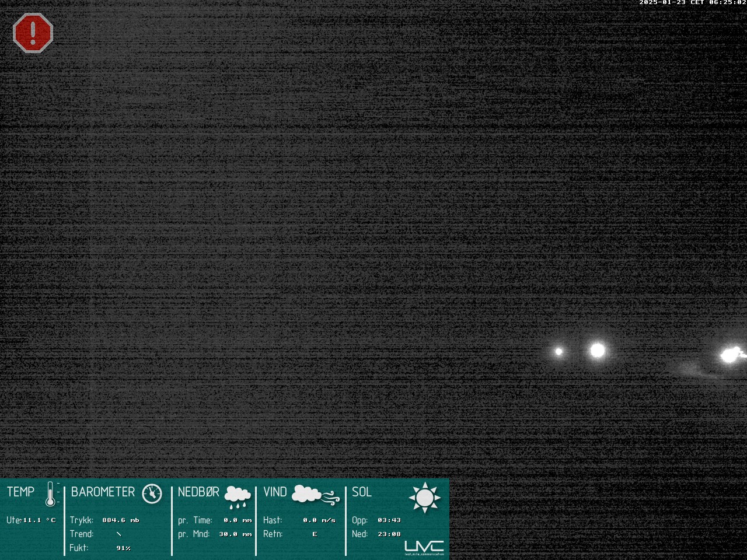Viewport: 747px width, 560px height.
Task: Click the VIND heading
Action: [275, 492]
